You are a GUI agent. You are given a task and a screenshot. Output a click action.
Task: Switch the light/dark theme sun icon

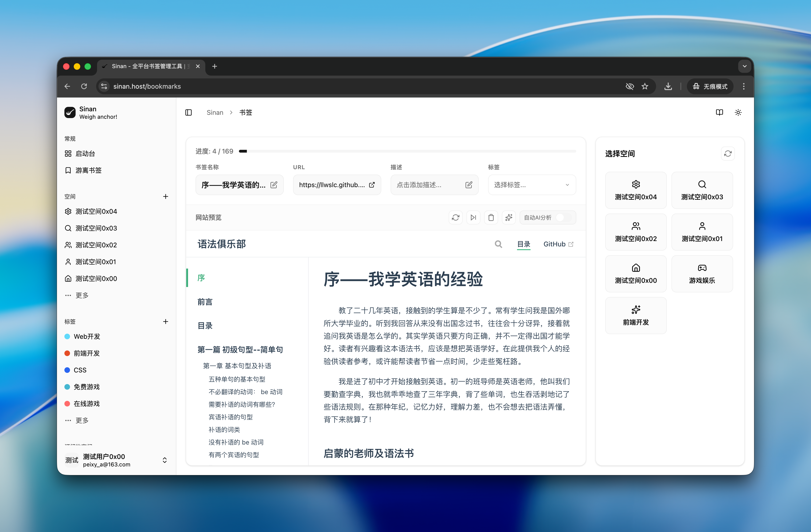pyautogui.click(x=738, y=112)
